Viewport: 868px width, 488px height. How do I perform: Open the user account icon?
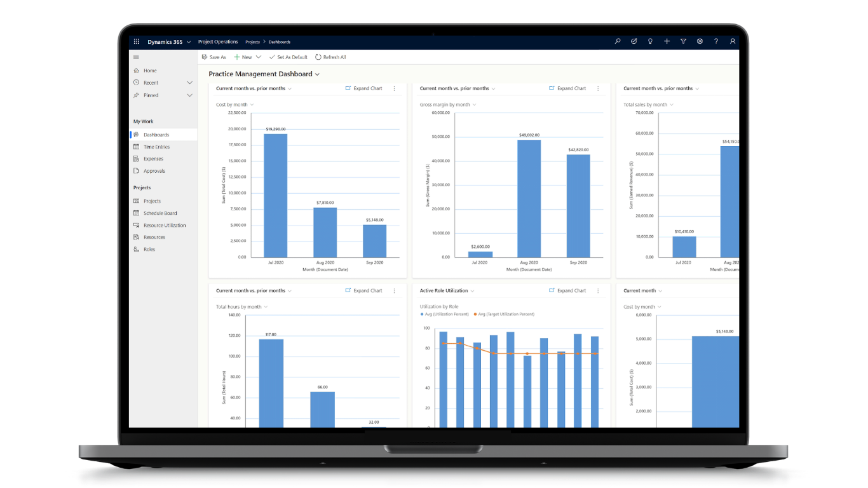[733, 41]
